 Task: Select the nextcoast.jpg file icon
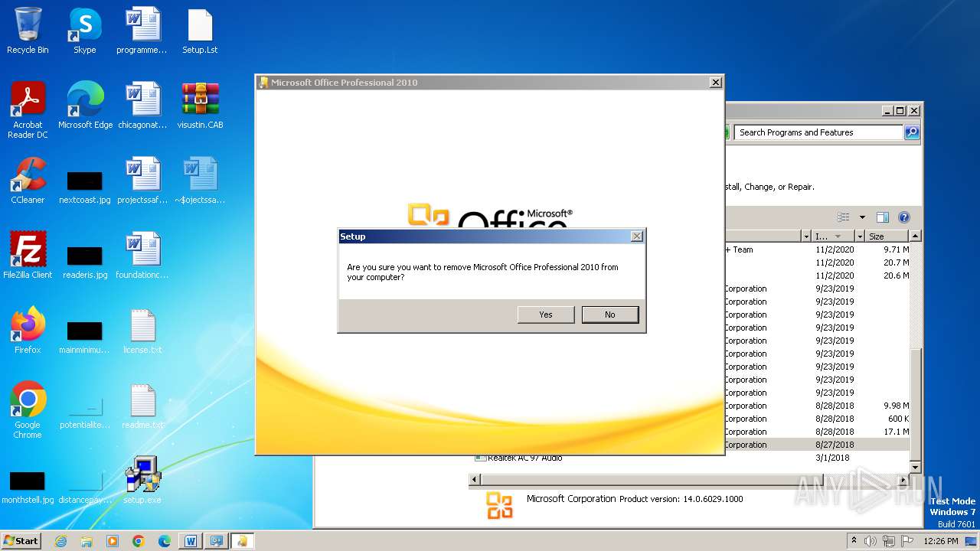(85, 187)
